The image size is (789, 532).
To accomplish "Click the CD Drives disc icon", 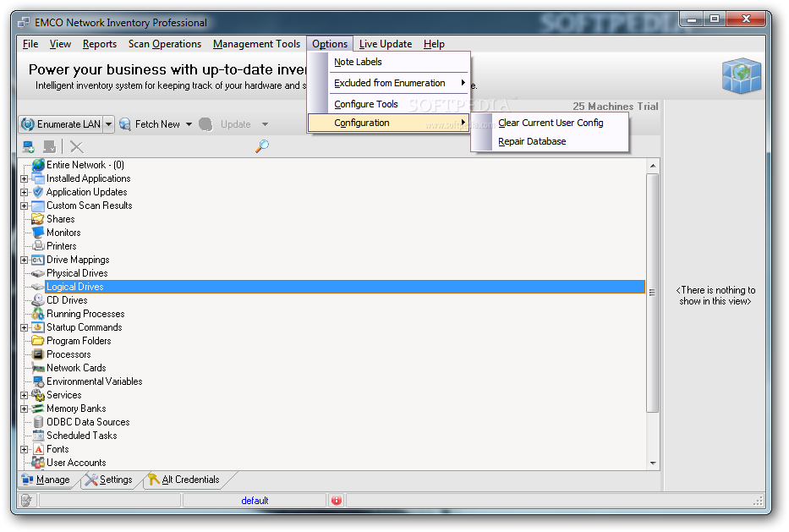I will (x=38, y=300).
